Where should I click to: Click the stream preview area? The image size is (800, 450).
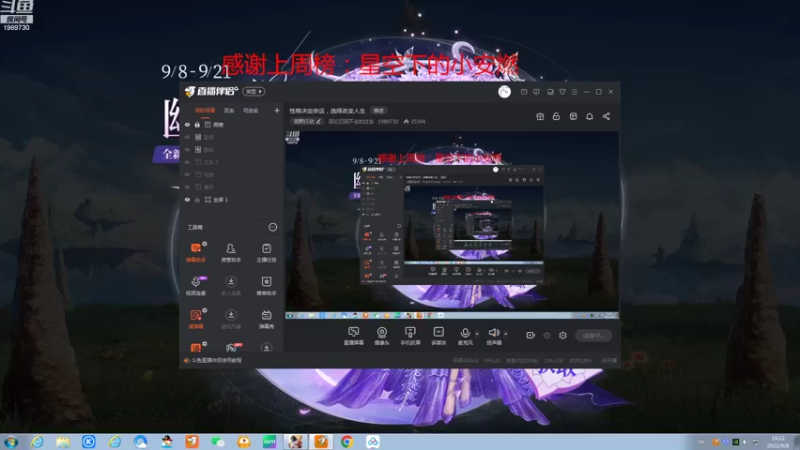[452, 225]
